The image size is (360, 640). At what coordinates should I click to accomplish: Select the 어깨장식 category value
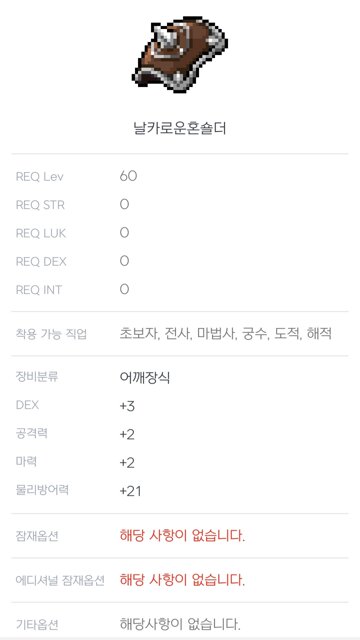[x=145, y=378]
